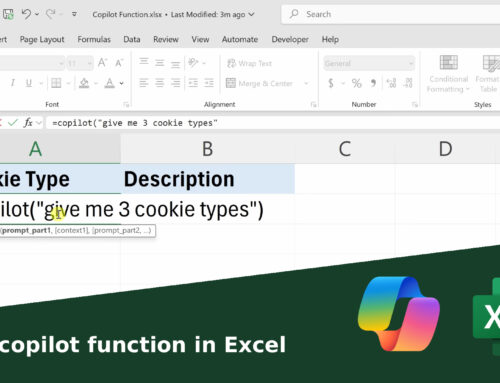This screenshot has height=383, width=500.
Task: Click the Description header cell
Action: [x=207, y=179]
